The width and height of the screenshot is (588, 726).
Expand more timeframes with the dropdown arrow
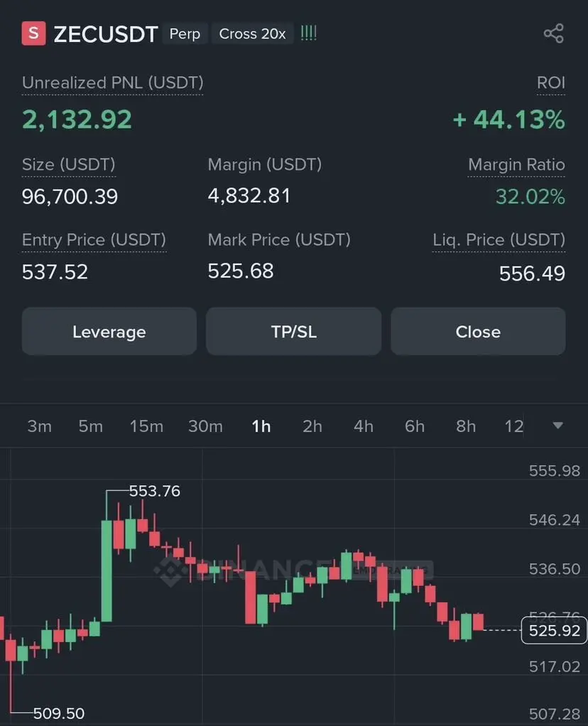(x=558, y=426)
